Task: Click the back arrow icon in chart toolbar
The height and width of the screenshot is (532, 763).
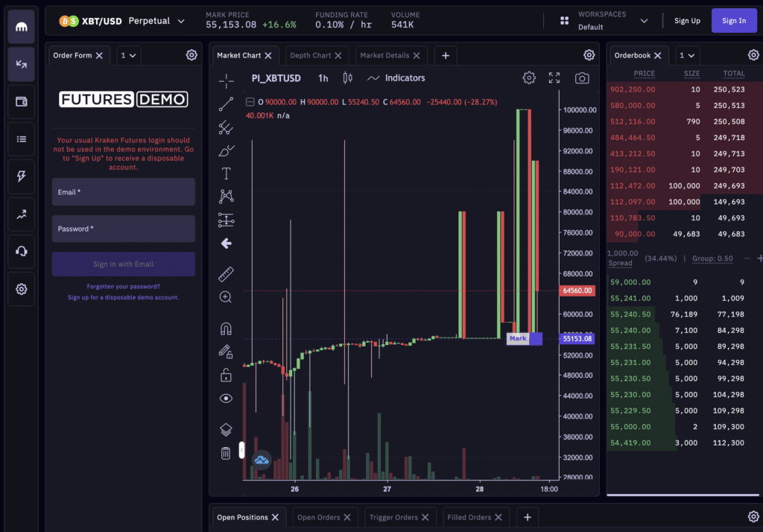Action: 226,244
